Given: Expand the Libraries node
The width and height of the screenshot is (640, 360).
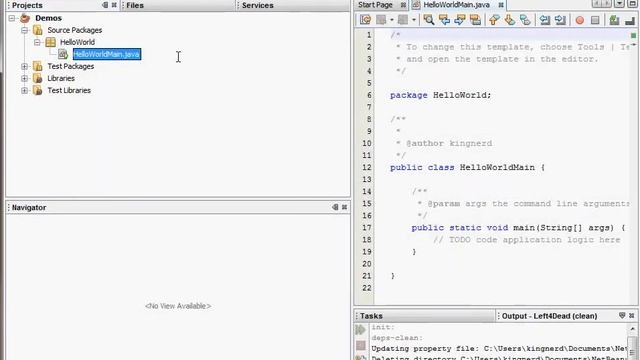Looking at the screenshot, I should tap(24, 78).
